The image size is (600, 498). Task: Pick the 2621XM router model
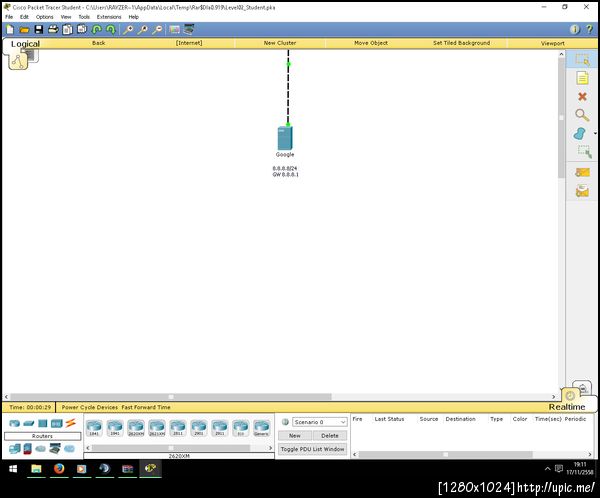pyautogui.click(x=157, y=428)
